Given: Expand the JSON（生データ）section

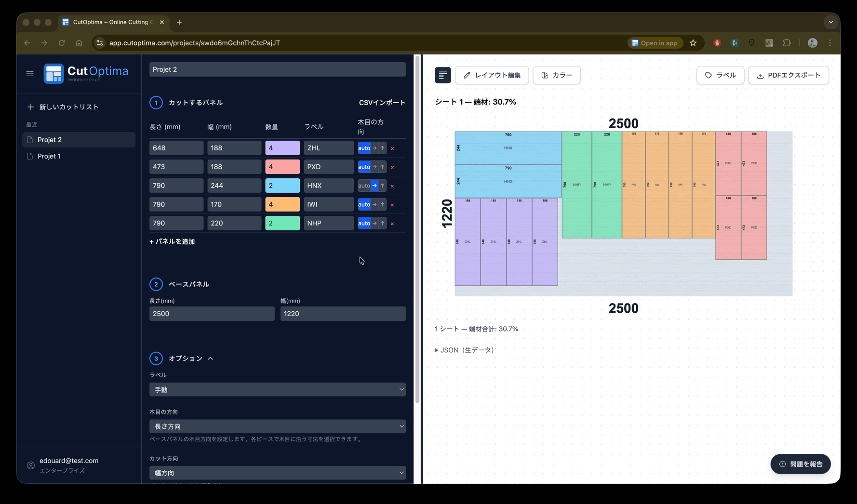Looking at the screenshot, I should [464, 350].
